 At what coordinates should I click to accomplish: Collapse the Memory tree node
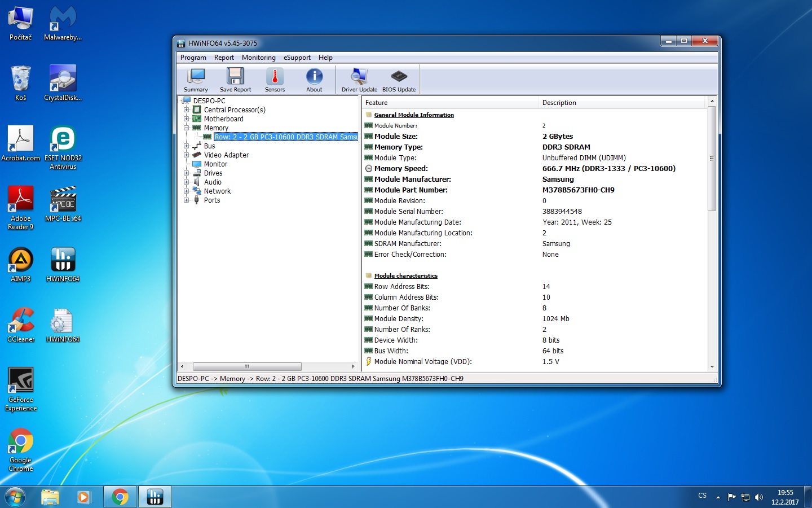pos(186,128)
